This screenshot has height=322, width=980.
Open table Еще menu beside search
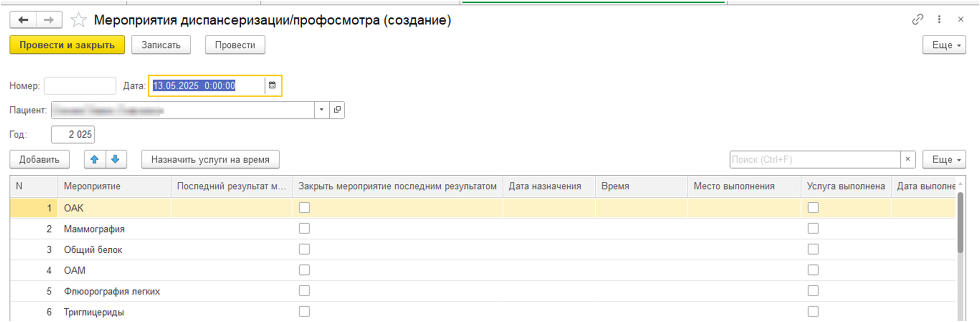pyautogui.click(x=944, y=160)
